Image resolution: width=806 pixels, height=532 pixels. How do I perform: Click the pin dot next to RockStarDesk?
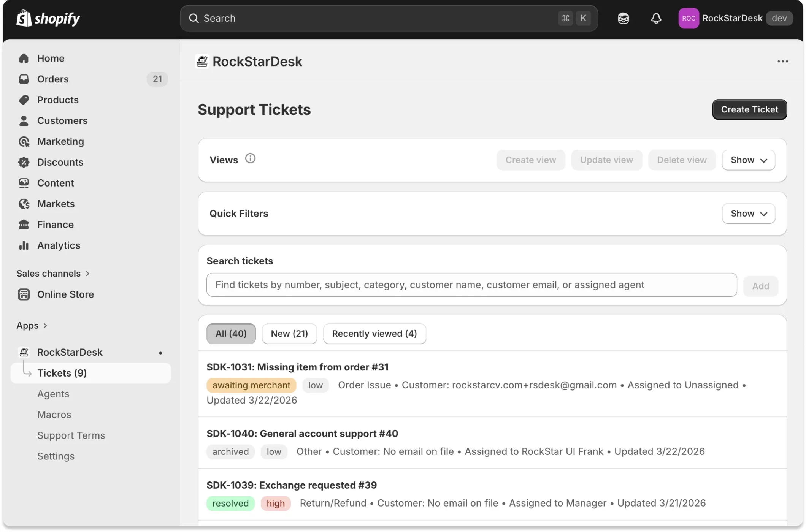coord(160,353)
